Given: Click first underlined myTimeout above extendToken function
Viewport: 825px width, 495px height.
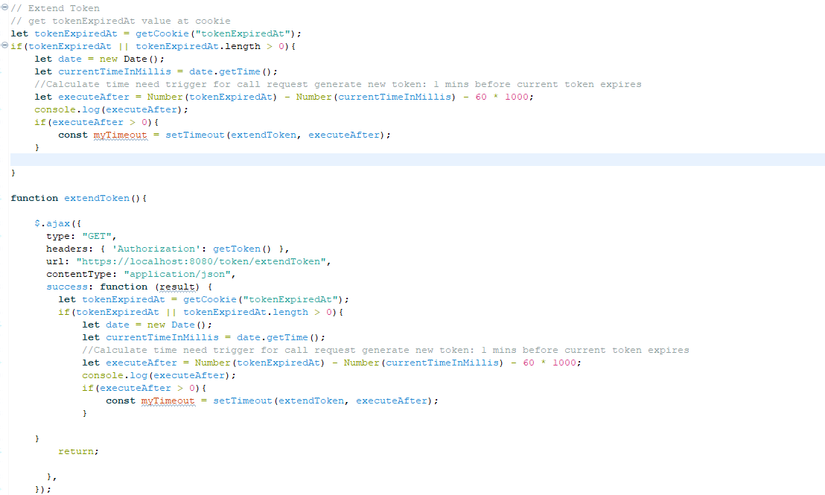Looking at the screenshot, I should pos(120,135).
